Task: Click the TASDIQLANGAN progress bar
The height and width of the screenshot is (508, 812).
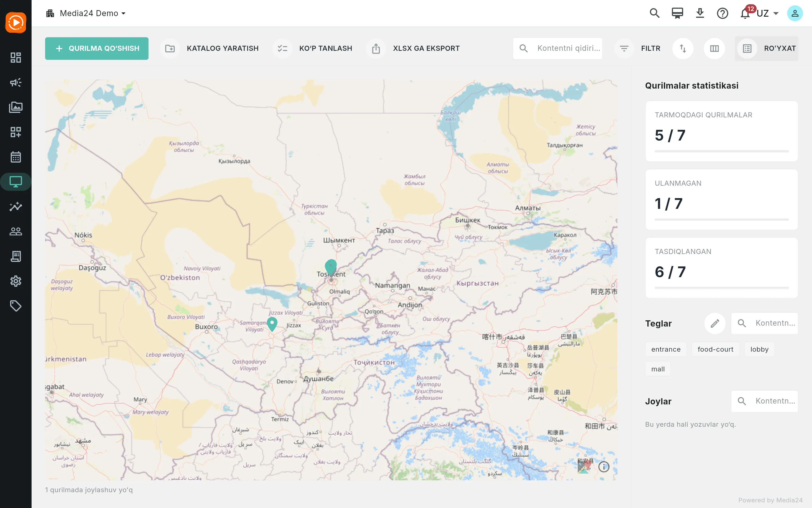Action: click(x=721, y=288)
